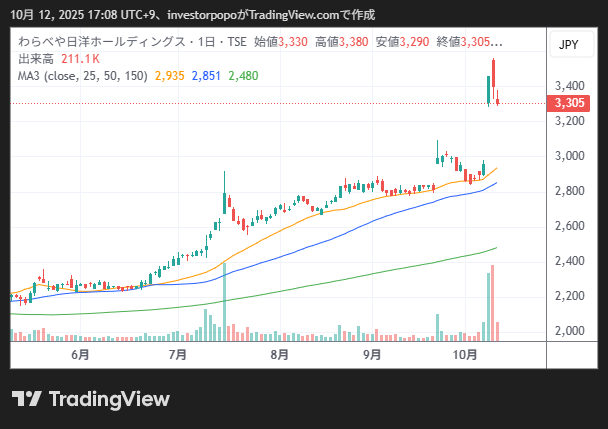Select the MA3 (close, 25, 50, 150) indicator legend
Screen dimensions: 608x429
tap(79, 75)
